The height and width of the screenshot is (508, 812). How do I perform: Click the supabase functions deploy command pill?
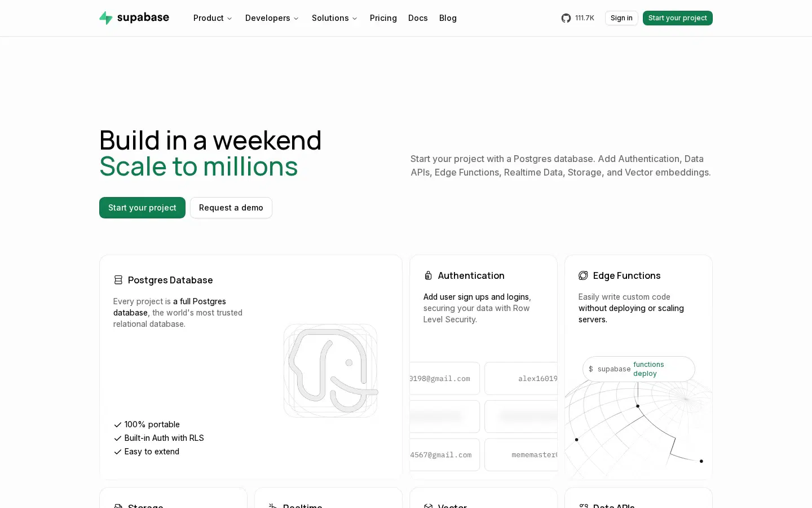point(639,369)
